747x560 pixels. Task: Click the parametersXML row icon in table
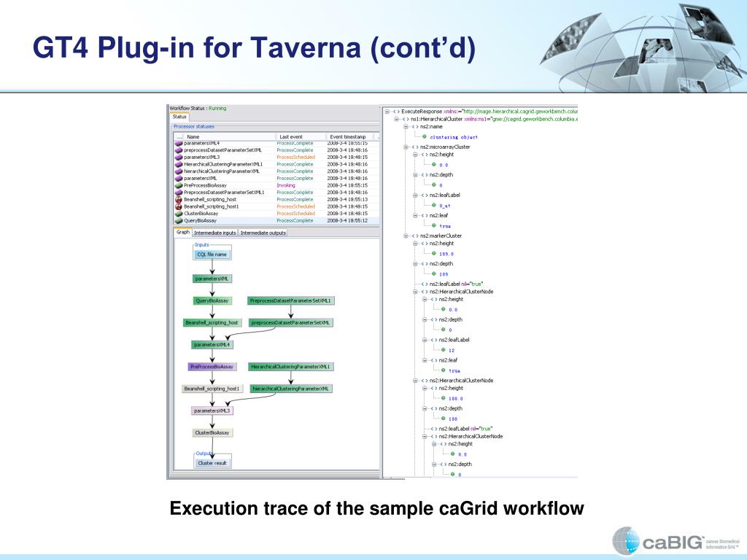(x=179, y=178)
